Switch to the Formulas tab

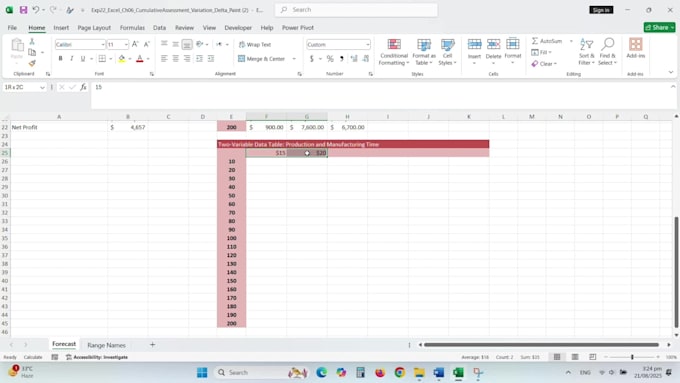coord(132,27)
